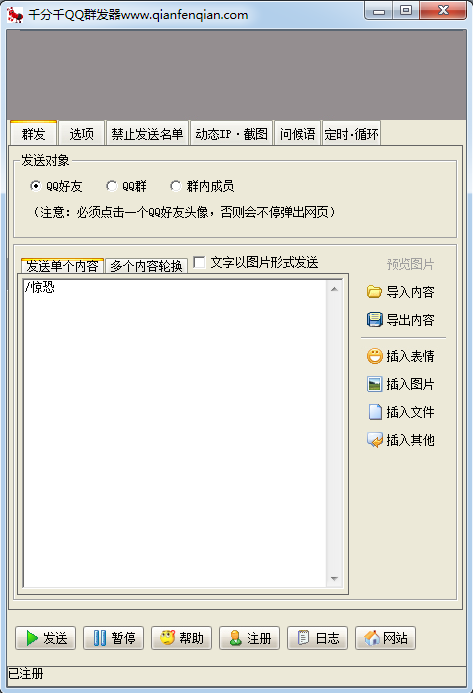This screenshot has height=693, width=473.
Task: Click the 插入其他 arrow icon
Action: pos(374,440)
